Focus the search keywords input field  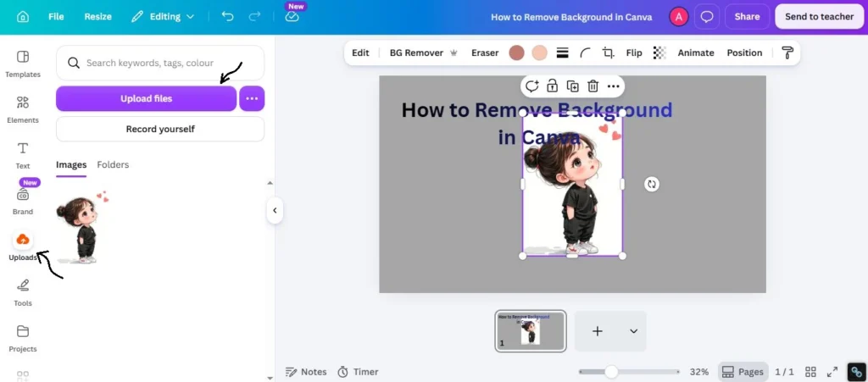(x=160, y=63)
